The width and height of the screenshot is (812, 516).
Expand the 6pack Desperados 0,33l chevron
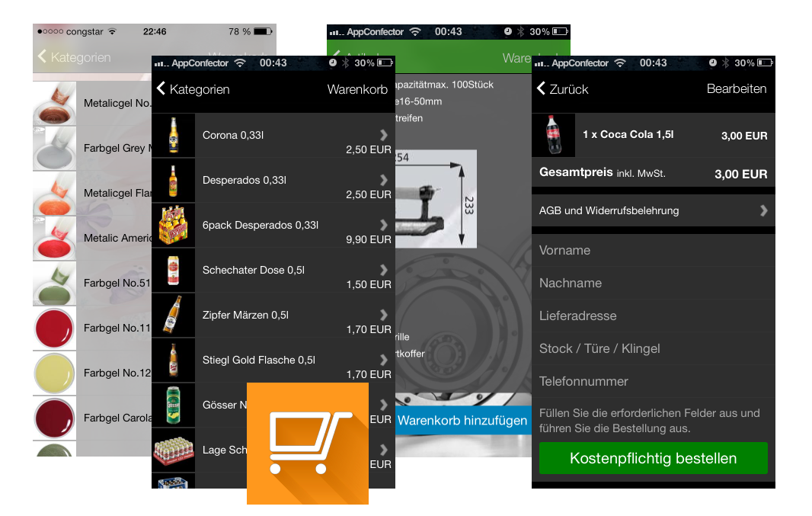click(384, 225)
